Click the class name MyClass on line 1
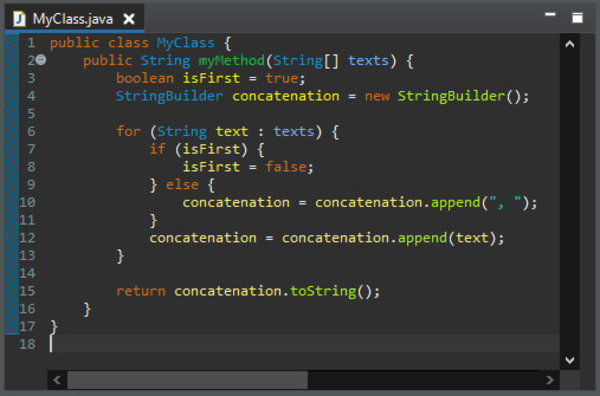The width and height of the screenshot is (600, 396). [186, 43]
